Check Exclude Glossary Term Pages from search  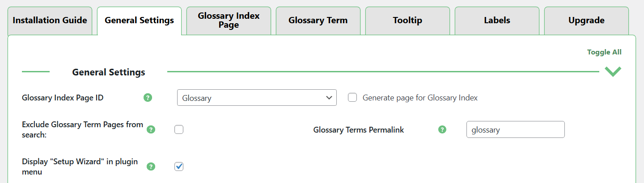179,129
